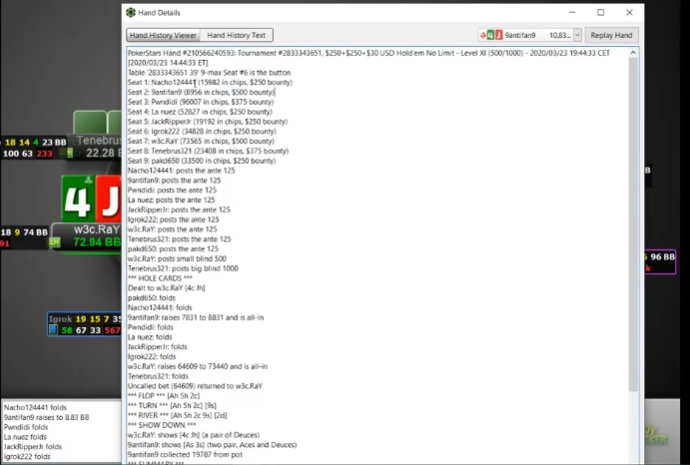Maximize the Hand Details window

point(601,12)
